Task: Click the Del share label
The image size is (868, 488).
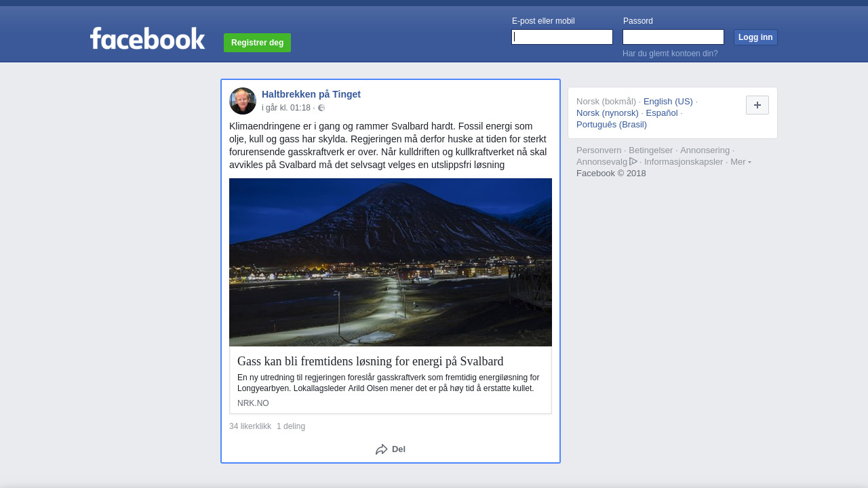Action: tap(399, 449)
